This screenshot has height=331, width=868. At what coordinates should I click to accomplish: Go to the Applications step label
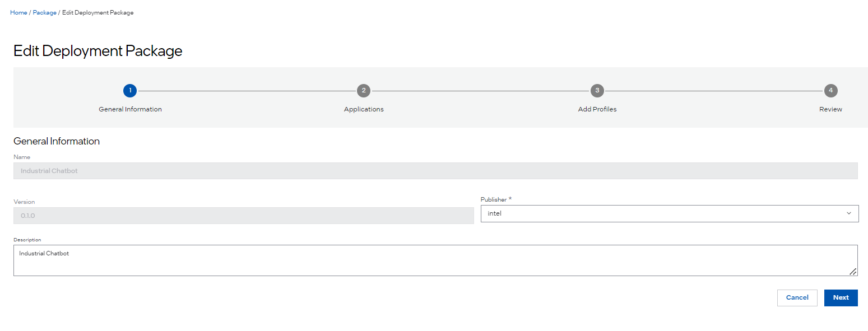click(364, 109)
